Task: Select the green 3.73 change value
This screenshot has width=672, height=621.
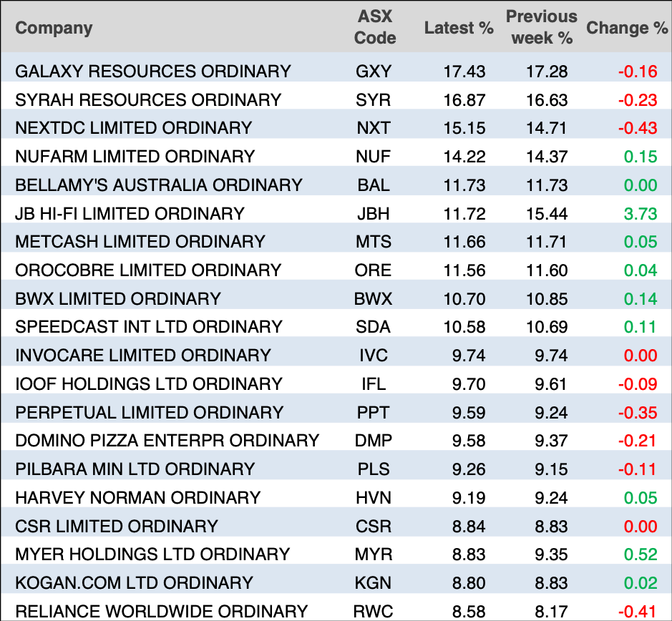Action: pos(640,214)
